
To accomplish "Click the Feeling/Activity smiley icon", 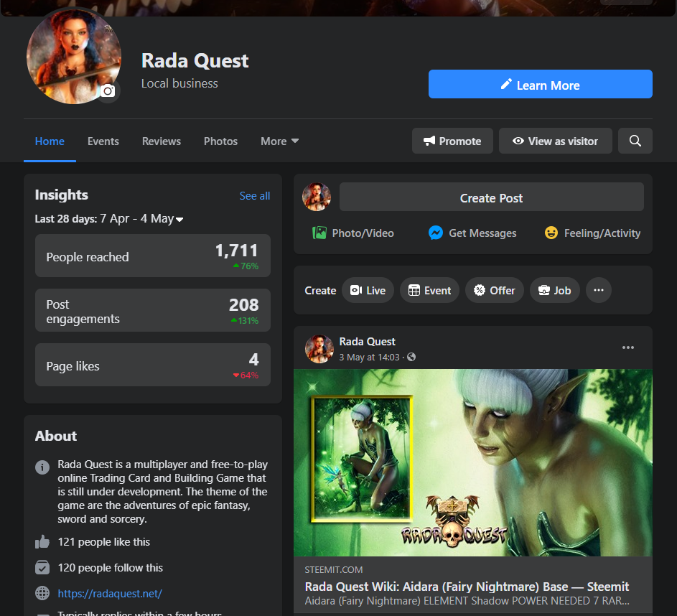I will pyautogui.click(x=551, y=233).
